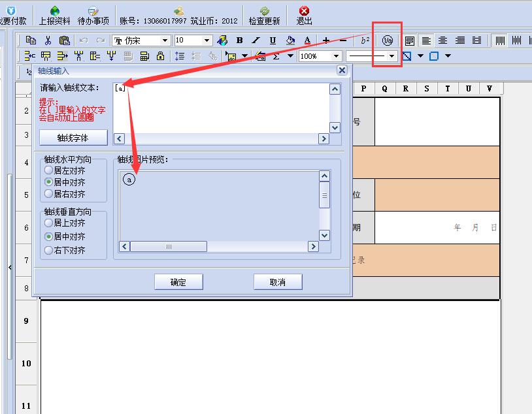Click the 上报资料 toolbar icon
Viewport: 532px width, 414px height.
coord(54,15)
